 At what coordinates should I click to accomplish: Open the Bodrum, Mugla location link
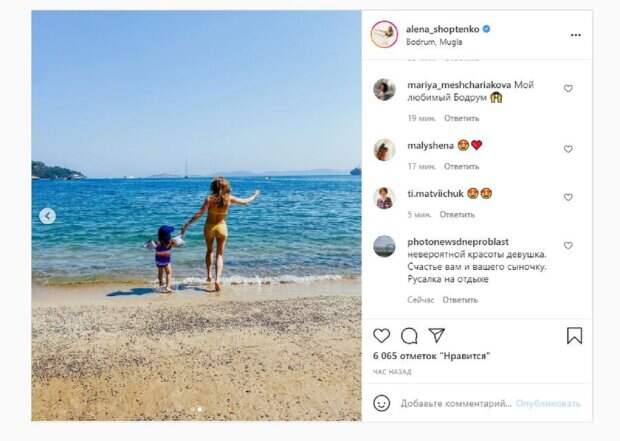(434, 42)
